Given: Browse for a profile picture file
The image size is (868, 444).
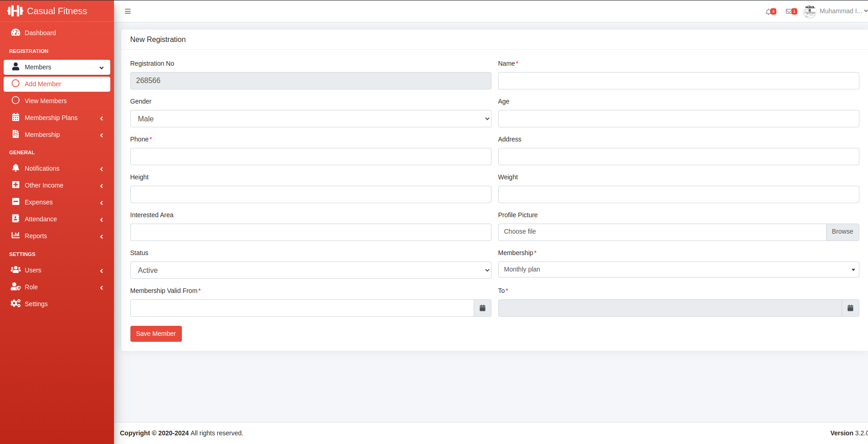Looking at the screenshot, I should point(842,231).
